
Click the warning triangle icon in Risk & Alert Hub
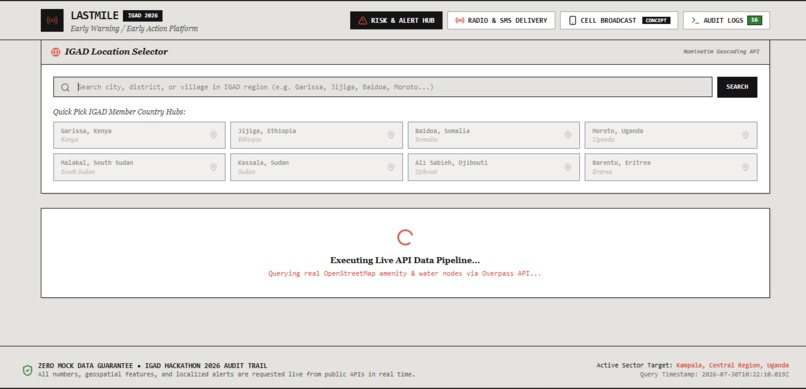(363, 21)
